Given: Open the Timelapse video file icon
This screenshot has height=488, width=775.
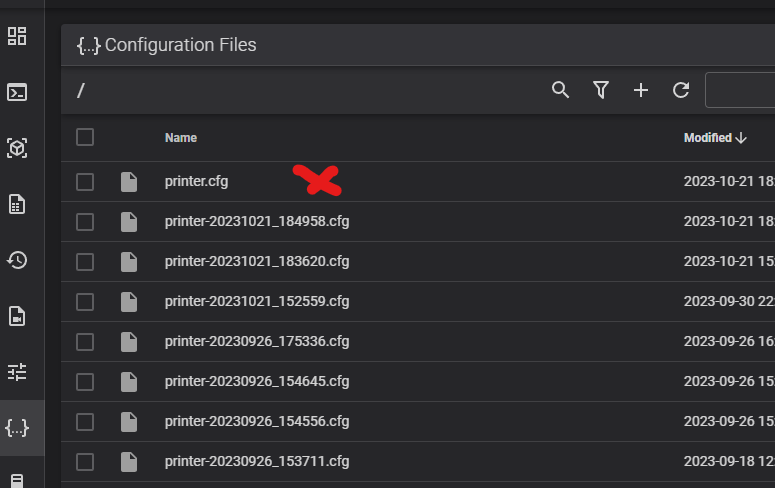Looking at the screenshot, I should point(17,316).
